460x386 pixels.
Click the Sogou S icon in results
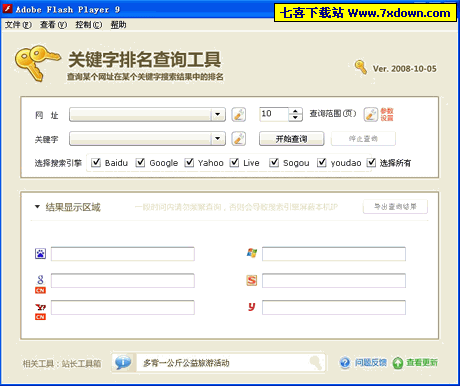click(x=252, y=280)
